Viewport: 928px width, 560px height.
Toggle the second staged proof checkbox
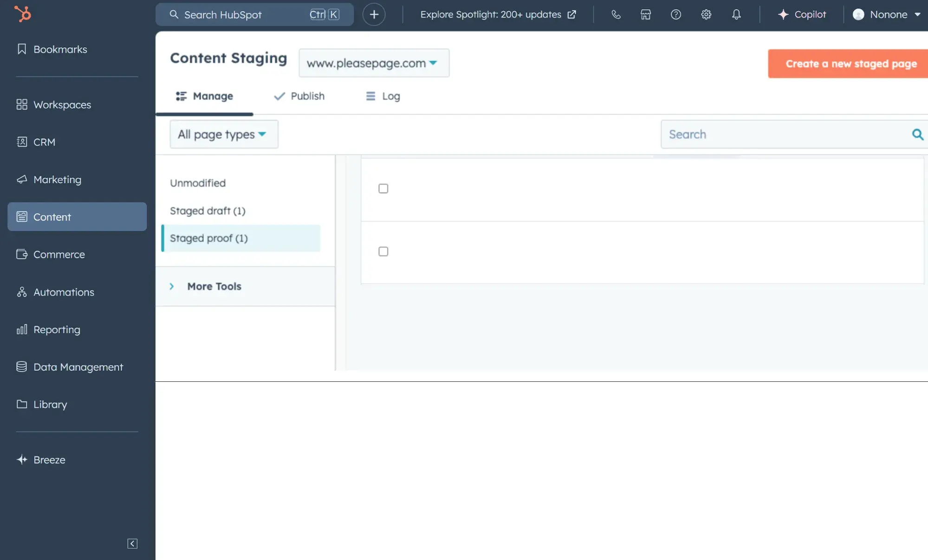coord(383,252)
